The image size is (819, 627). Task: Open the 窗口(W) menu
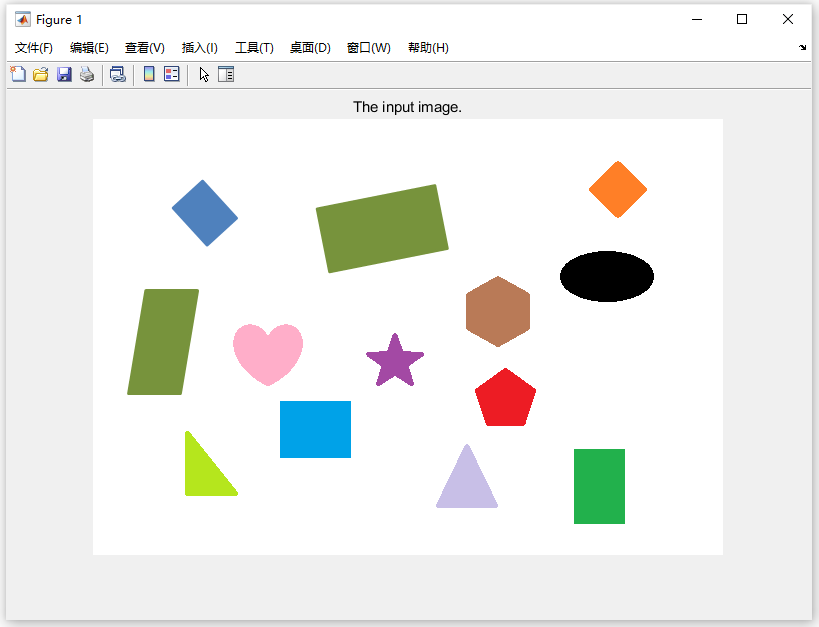coord(369,48)
